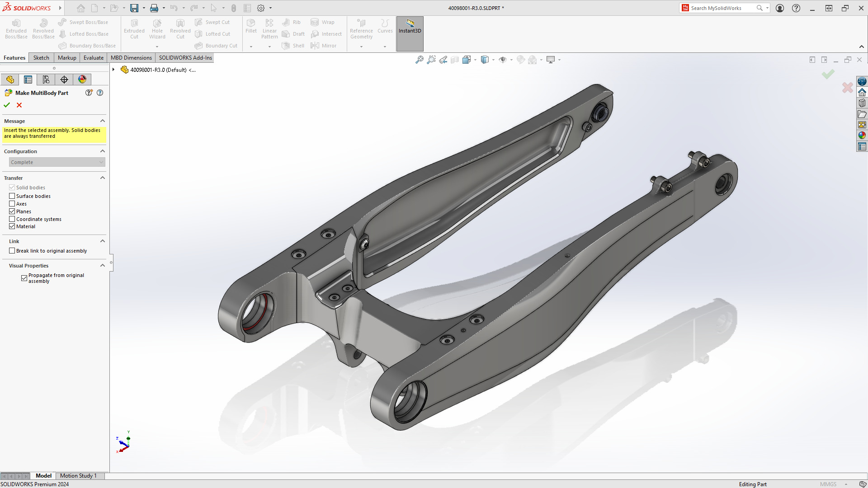Switch to the Evaluate tab
Screen dimensions: 868x488
[93, 57]
